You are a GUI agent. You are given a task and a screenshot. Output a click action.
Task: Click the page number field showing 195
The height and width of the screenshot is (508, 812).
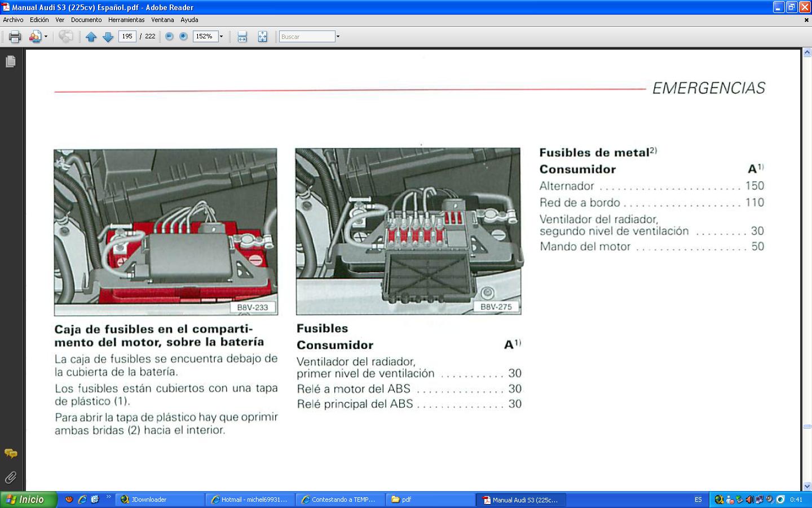[127, 36]
